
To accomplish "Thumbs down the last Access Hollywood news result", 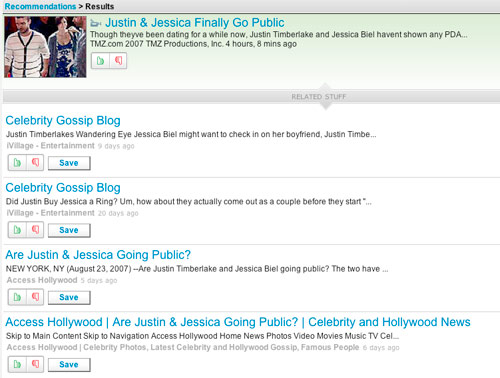I will coord(35,364).
